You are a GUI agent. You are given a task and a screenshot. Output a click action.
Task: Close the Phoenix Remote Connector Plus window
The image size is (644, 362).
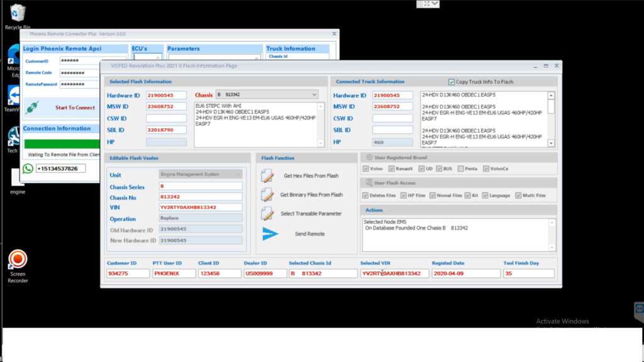pos(334,34)
